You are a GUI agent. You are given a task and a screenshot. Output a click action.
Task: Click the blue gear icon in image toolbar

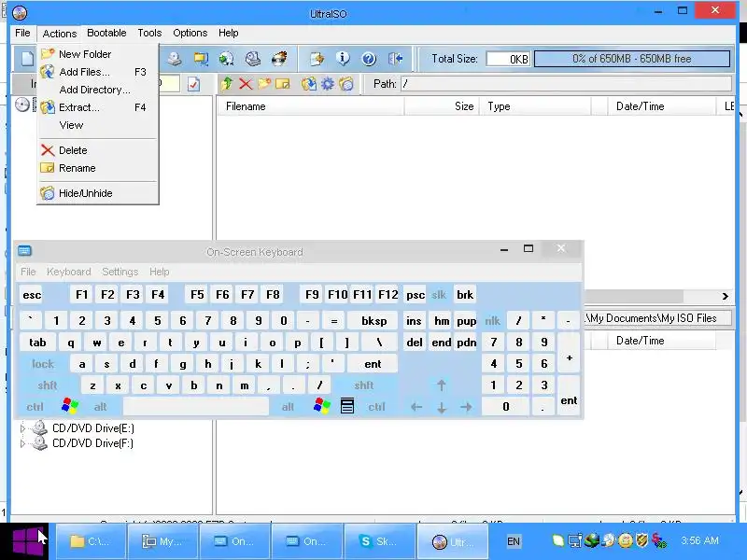pos(328,84)
